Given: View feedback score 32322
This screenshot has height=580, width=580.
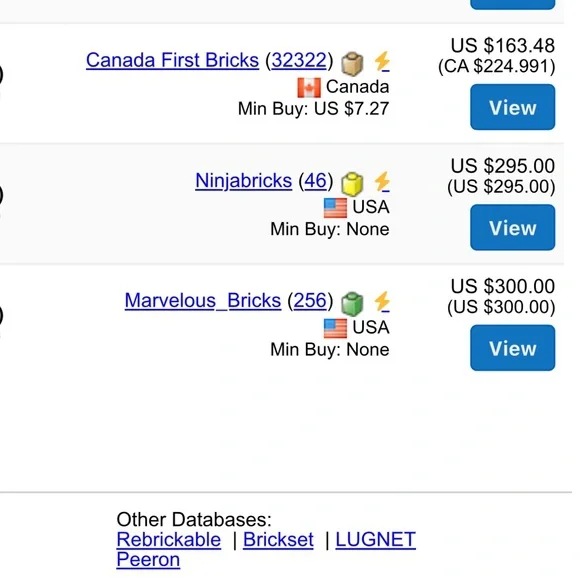Looking at the screenshot, I should coord(299,60).
